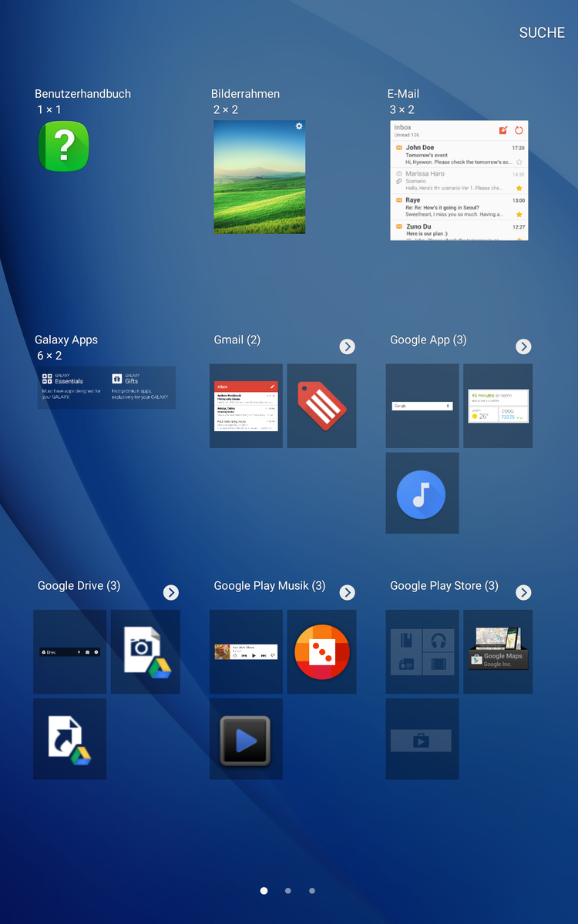Select the orange dice Play Music widget

(322, 652)
